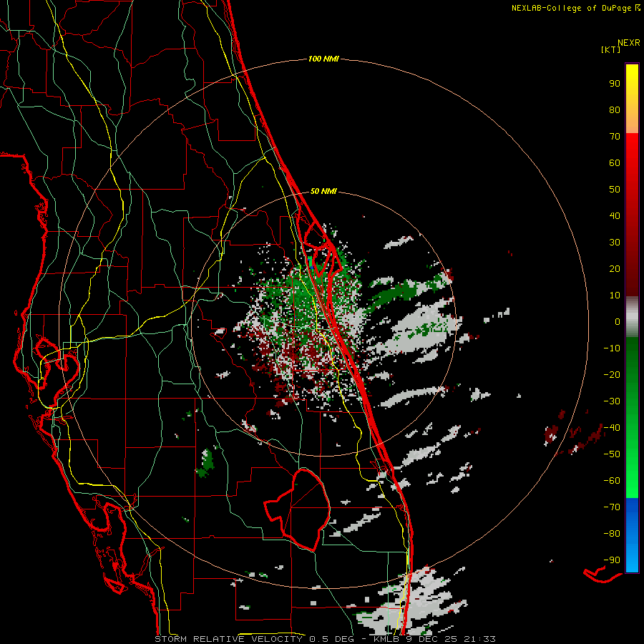
Task: Select the NEXR label above the color scale
Action: coord(629,43)
